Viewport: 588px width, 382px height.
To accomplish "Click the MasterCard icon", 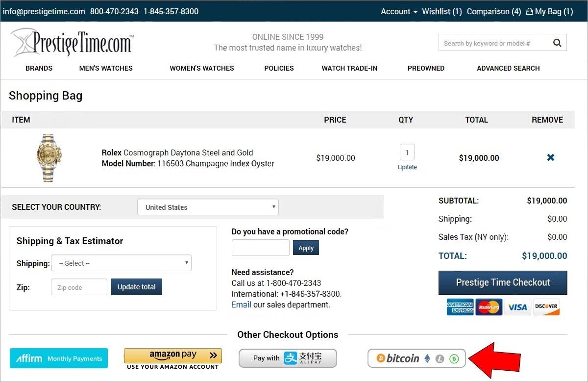I will [x=489, y=307].
